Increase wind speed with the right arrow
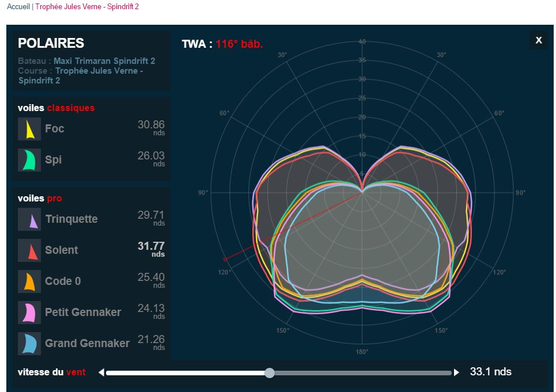Screen dimensions: 556x392 click(456, 372)
